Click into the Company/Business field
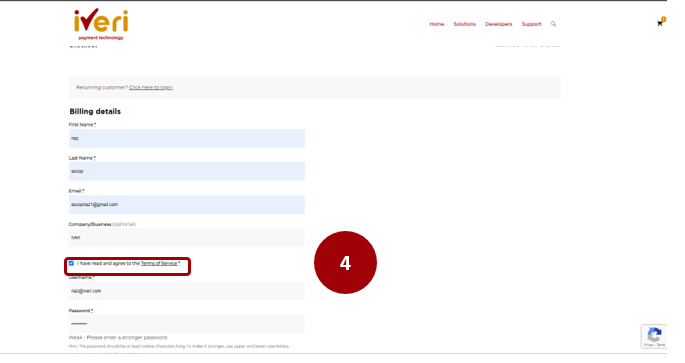 (x=187, y=238)
